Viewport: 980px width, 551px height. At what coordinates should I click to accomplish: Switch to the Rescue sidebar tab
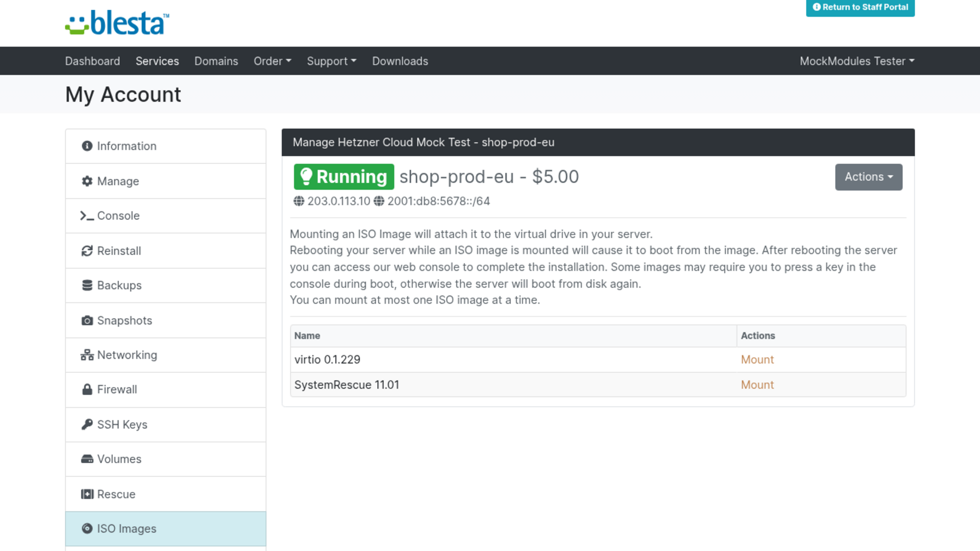tap(166, 494)
